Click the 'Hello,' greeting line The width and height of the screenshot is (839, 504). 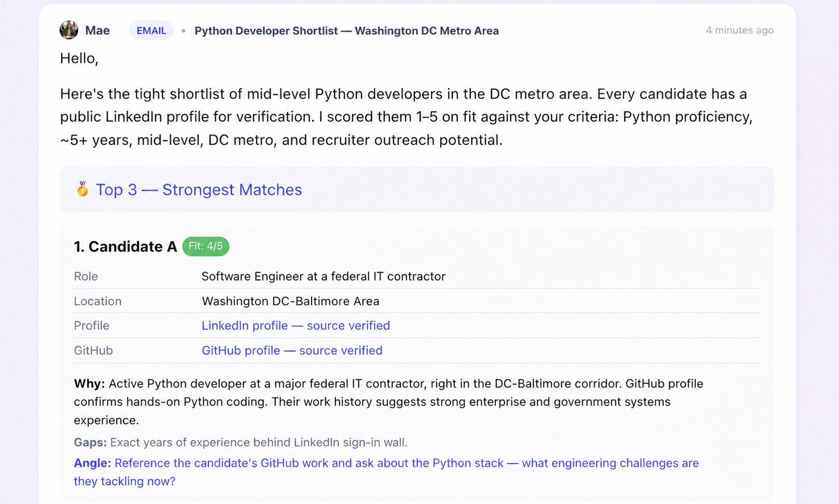click(79, 58)
